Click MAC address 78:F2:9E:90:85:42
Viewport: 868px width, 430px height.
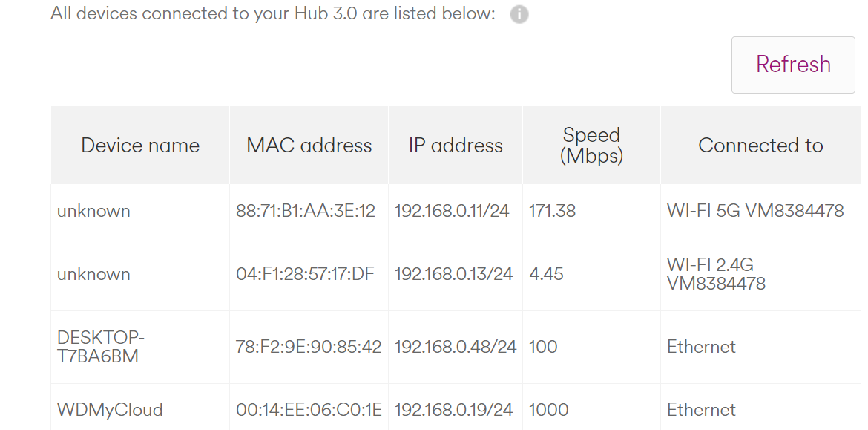(309, 347)
